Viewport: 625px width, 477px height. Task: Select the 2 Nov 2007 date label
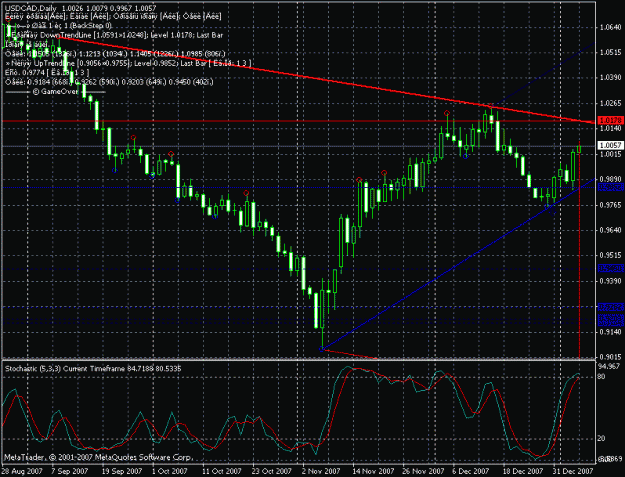[x=321, y=471]
